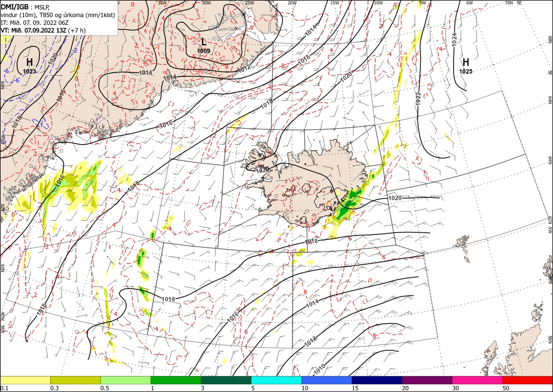Click the 'VT: Mið. 07.09.2022 13Z (+7 h)' line
553x392 pixels.
(x=43, y=30)
